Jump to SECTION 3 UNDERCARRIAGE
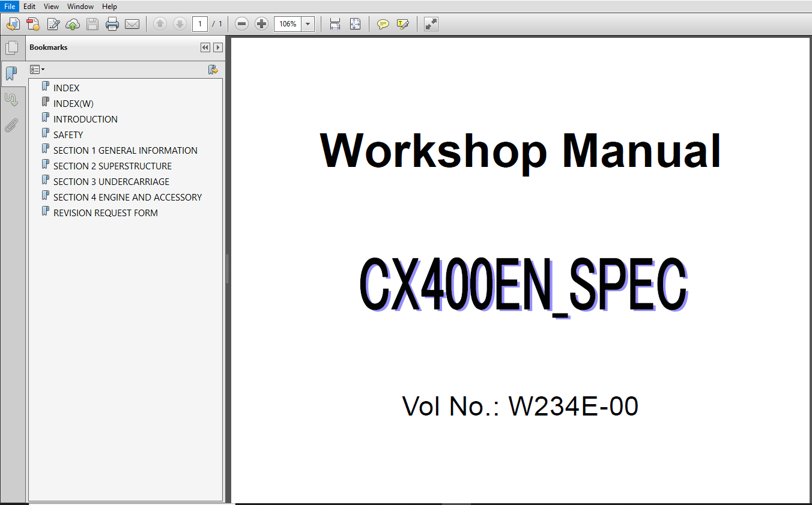Viewport: 812px width, 505px height. (111, 181)
